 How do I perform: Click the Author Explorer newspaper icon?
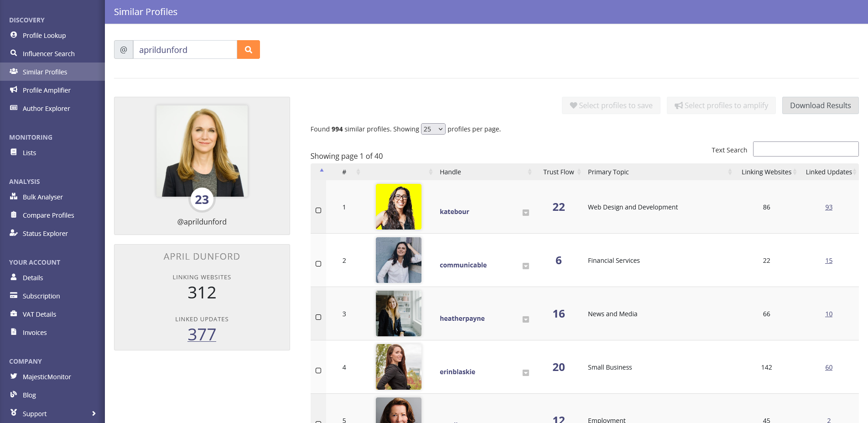pos(14,108)
